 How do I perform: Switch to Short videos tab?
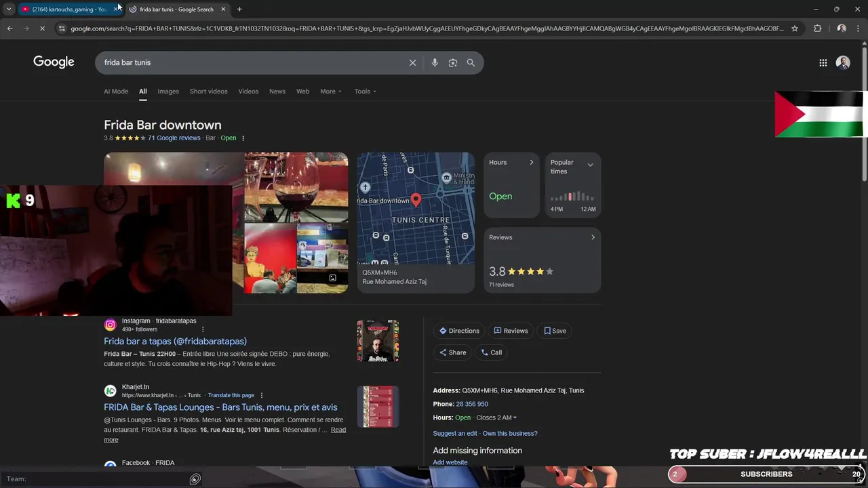click(209, 91)
